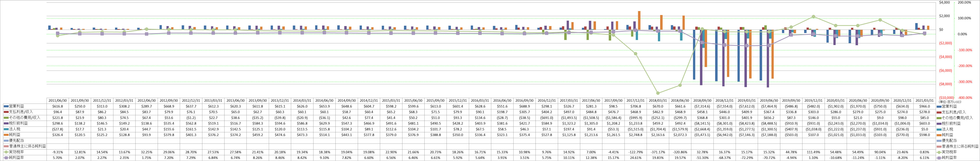The height and width of the screenshot is (161, 980).
Task: Select the -371.17% effective tax rate cell
Action: [658, 152]
